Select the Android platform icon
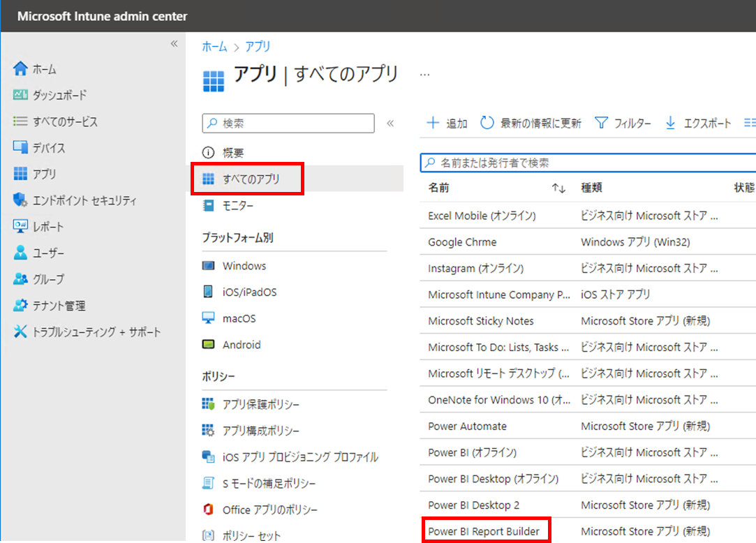 (x=208, y=344)
